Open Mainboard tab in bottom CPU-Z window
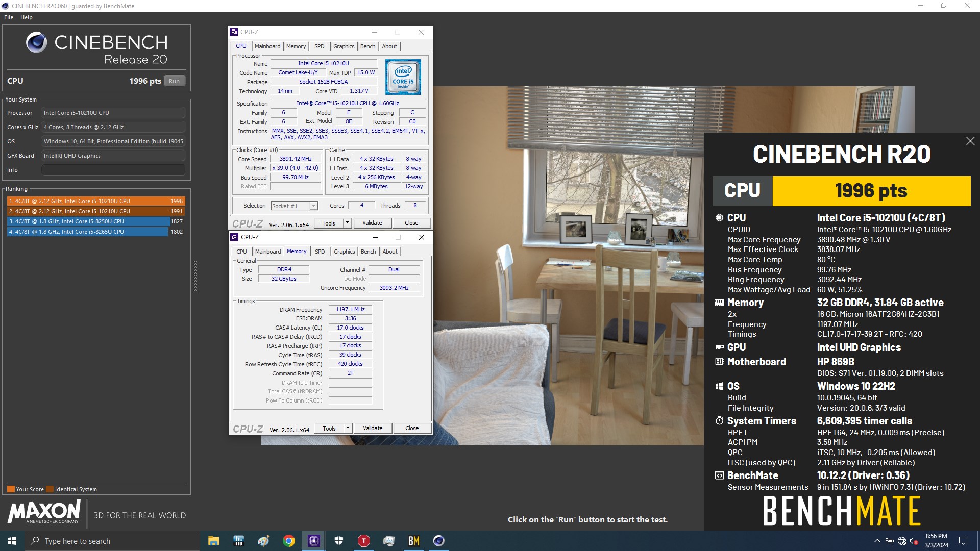Image resolution: width=980 pixels, height=551 pixels. pos(268,252)
